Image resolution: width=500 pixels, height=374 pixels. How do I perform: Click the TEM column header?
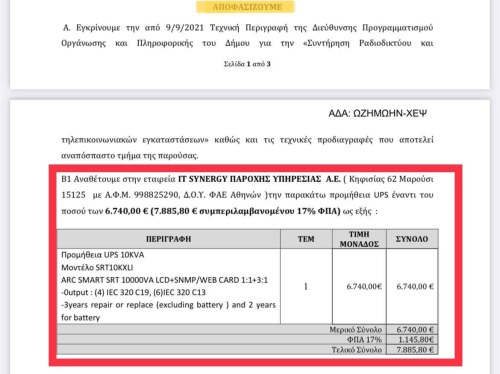tap(306, 239)
